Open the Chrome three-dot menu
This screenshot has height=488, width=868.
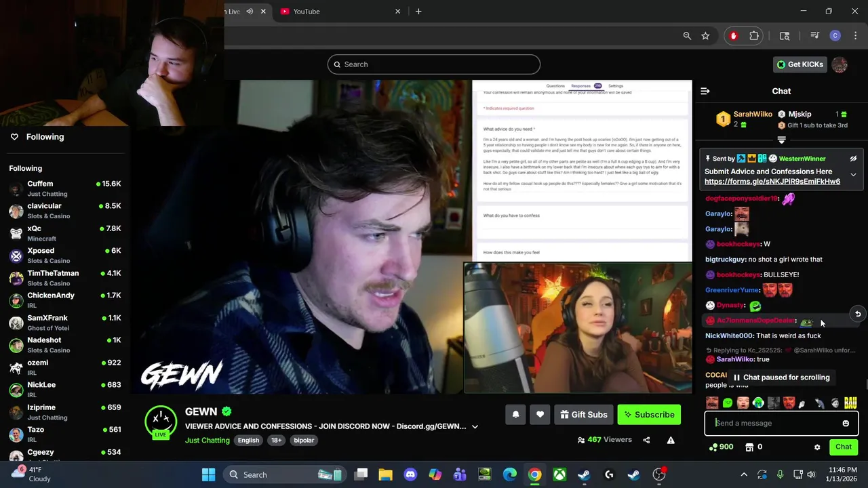855,36
